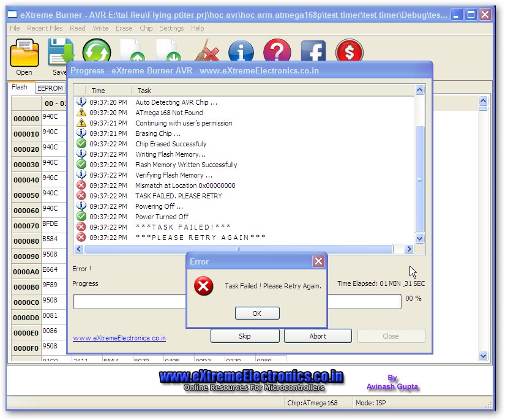Click OK in the Error dialog
The width and height of the screenshot is (505, 420).
click(x=257, y=313)
